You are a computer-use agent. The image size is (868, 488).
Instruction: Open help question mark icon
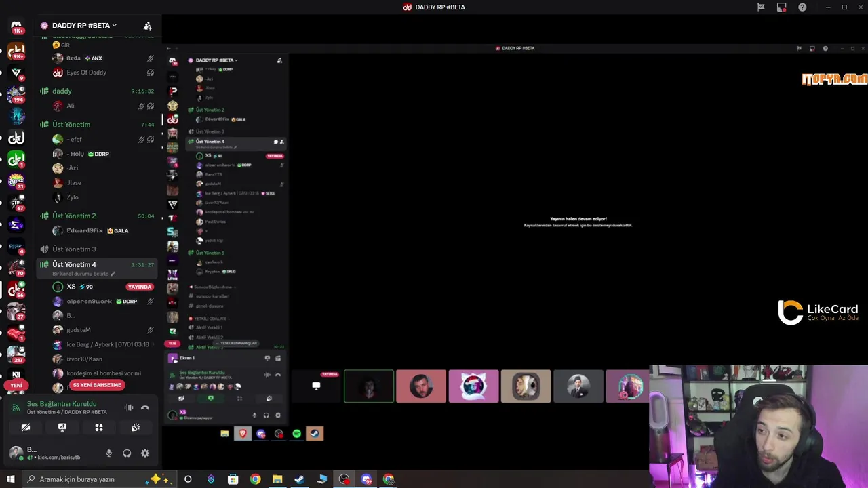tap(802, 7)
